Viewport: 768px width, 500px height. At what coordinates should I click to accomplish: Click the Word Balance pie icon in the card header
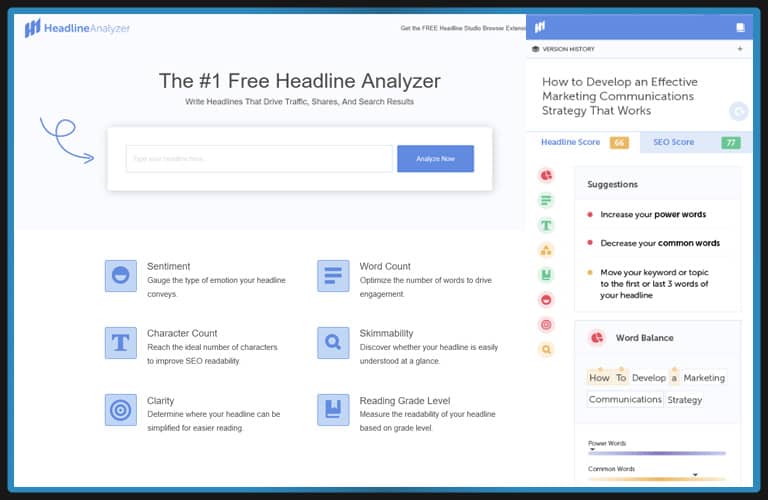click(597, 338)
